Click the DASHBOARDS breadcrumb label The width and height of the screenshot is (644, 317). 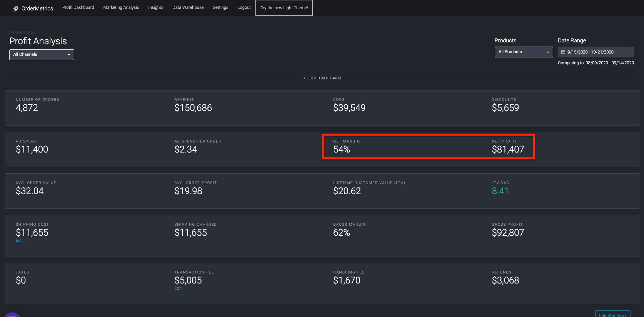point(22,33)
